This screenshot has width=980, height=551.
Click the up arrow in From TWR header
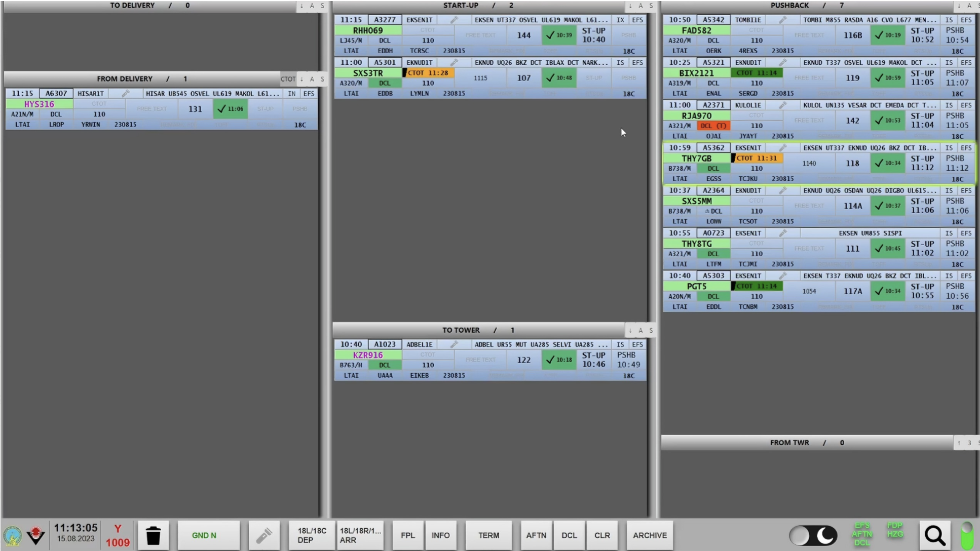point(959,443)
